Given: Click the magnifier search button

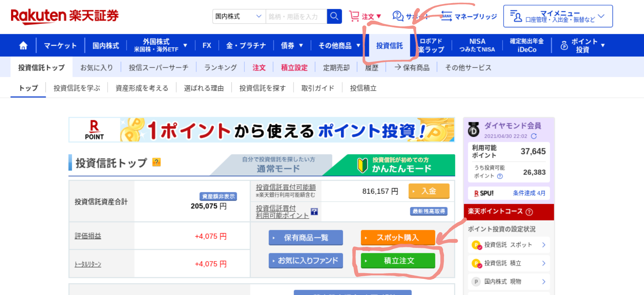Looking at the screenshot, I should point(334,16).
